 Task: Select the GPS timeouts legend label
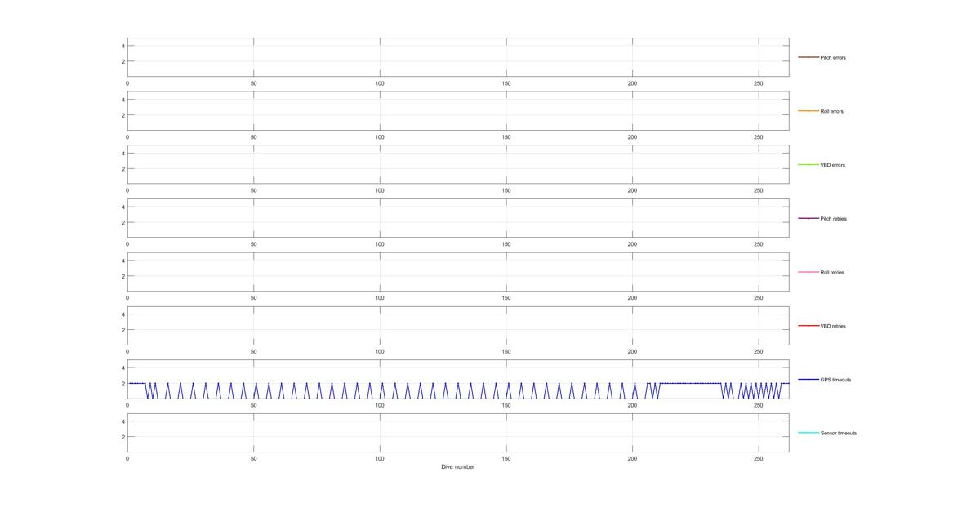tap(835, 380)
